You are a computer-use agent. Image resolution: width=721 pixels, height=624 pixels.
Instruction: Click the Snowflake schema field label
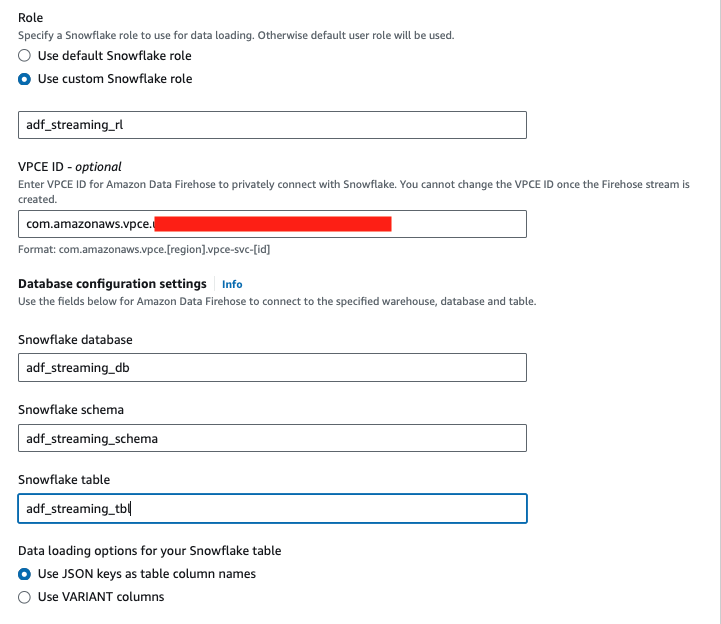72,410
